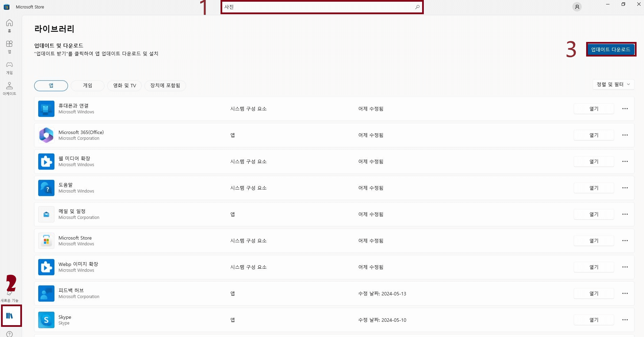Click the 피드백 허브 app name
The height and width of the screenshot is (337, 644).
point(71,290)
